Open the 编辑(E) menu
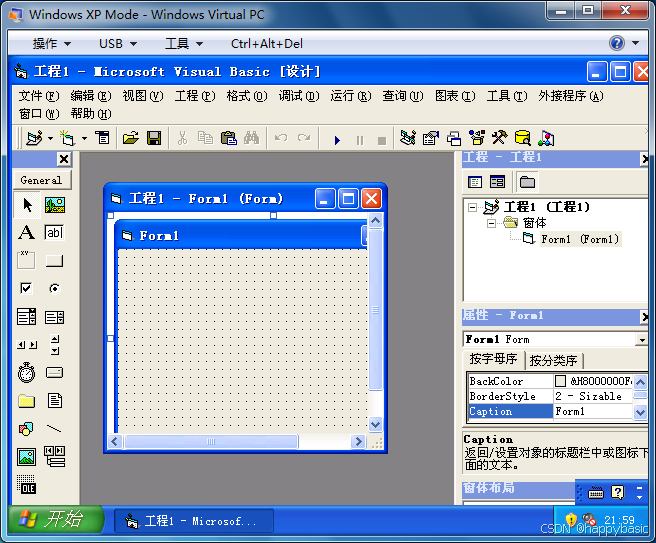This screenshot has height=543, width=656. (x=91, y=96)
